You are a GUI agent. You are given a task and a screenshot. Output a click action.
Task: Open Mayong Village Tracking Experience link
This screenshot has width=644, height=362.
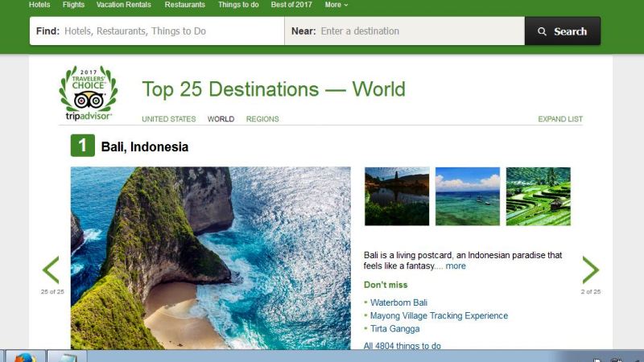(439, 315)
